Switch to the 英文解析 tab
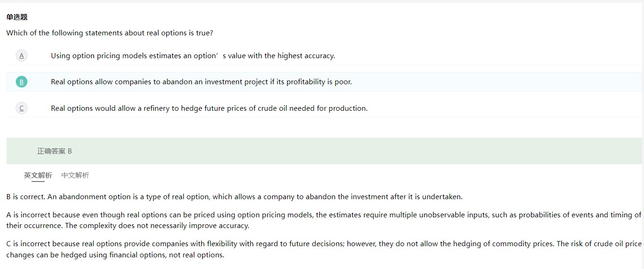The height and width of the screenshot is (269, 644). coord(38,175)
